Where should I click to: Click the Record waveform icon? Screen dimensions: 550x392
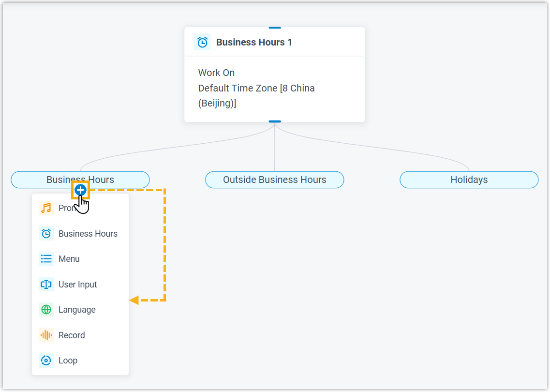tap(46, 335)
